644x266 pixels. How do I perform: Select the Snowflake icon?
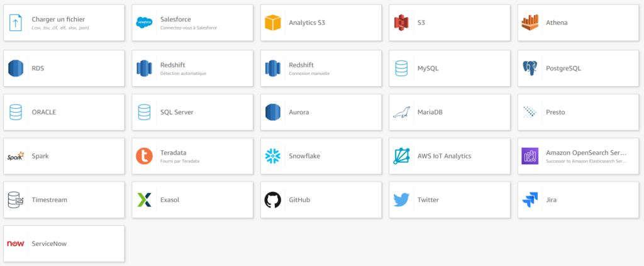click(273, 156)
